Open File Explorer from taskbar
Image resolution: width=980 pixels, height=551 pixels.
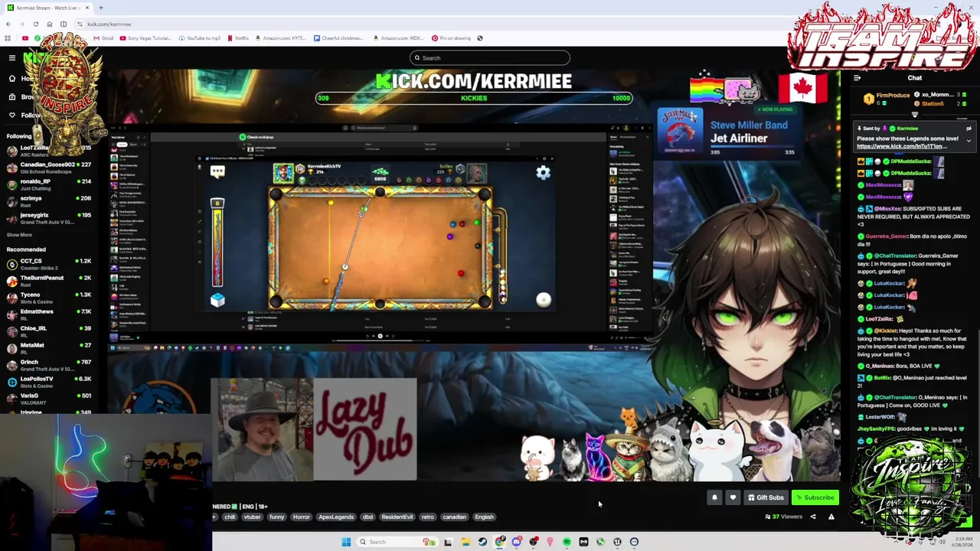coord(465,542)
